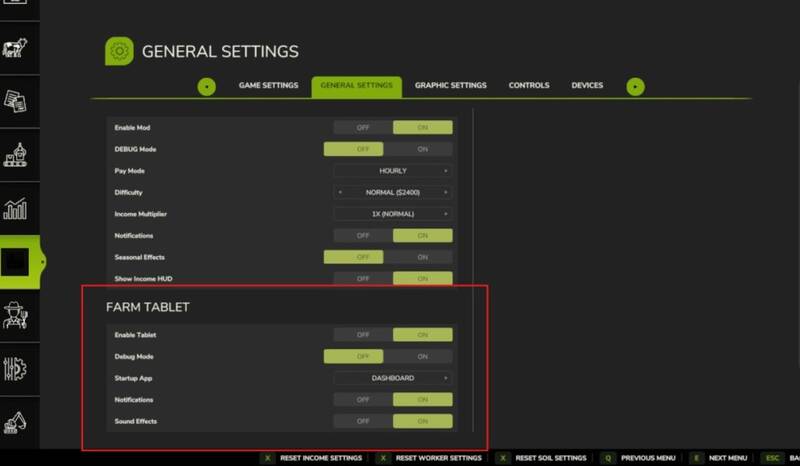Advance Income Multiplier with its right arrow
The width and height of the screenshot is (800, 466).
point(445,214)
